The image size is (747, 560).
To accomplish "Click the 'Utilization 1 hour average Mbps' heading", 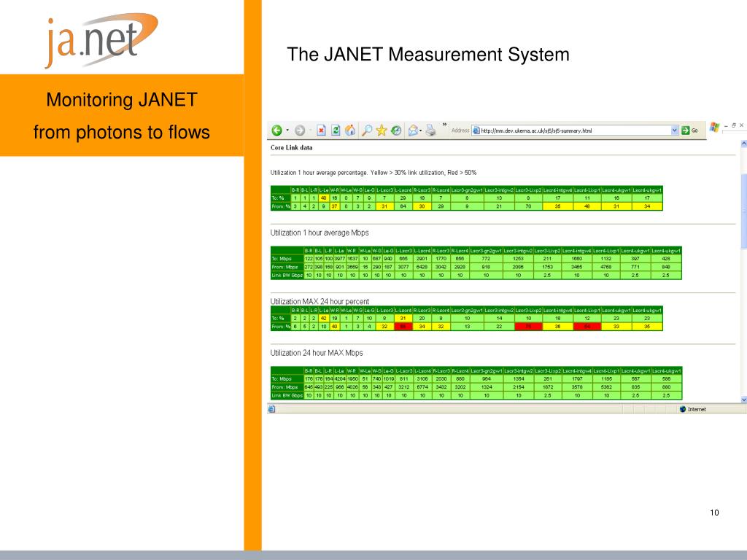I will tap(320, 233).
